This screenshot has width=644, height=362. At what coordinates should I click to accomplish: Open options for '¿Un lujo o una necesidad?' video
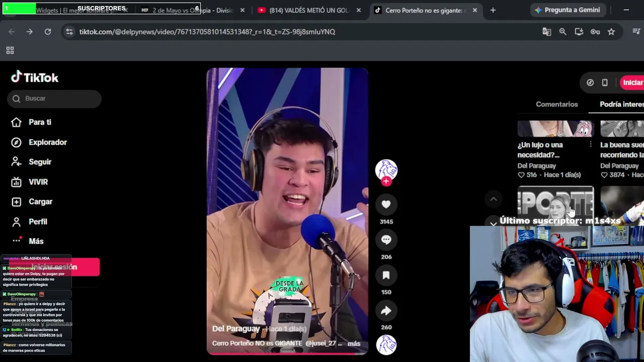[590, 145]
